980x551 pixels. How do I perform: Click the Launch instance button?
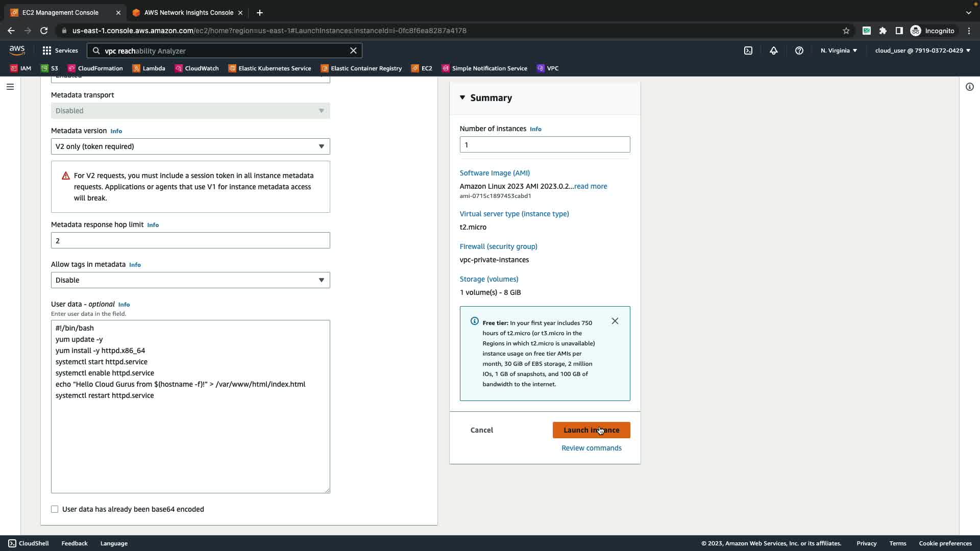(591, 430)
